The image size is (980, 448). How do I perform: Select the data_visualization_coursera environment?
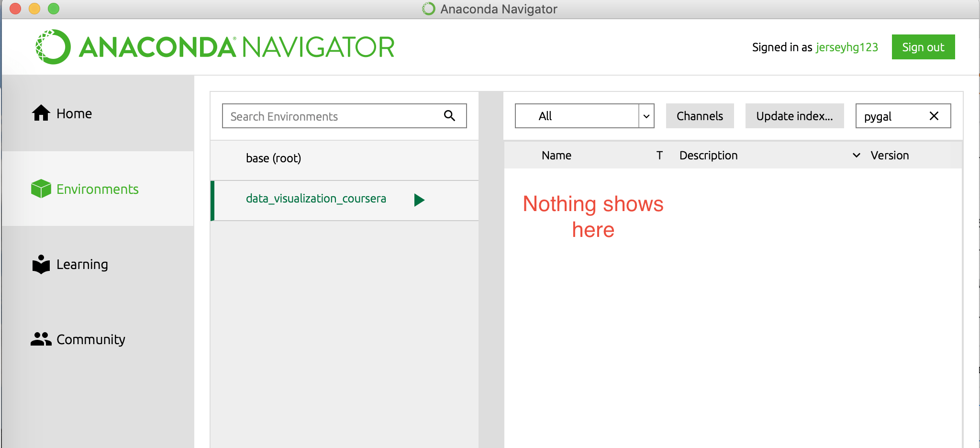point(345,201)
